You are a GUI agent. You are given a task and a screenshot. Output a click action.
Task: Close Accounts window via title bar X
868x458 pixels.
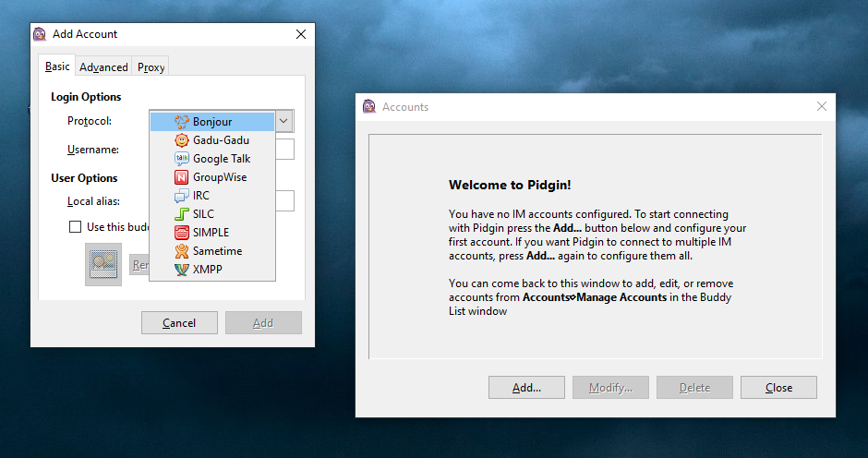point(822,106)
